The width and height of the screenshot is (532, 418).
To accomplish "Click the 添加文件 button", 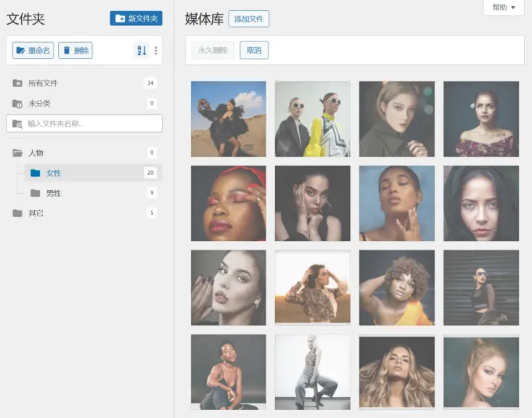I will (x=248, y=19).
